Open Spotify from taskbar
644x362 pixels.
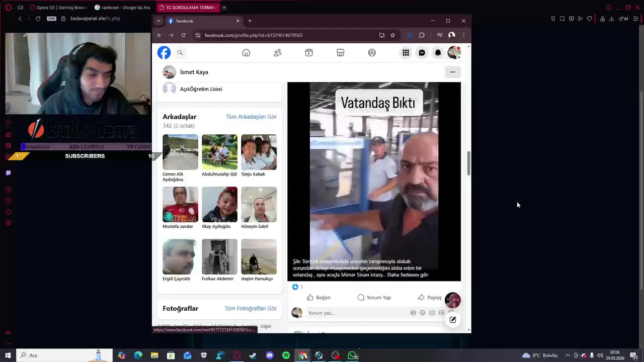[286, 355]
